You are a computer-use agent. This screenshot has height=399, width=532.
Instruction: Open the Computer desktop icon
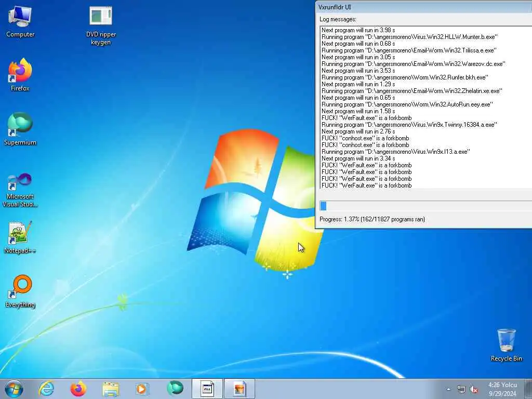coord(20,21)
